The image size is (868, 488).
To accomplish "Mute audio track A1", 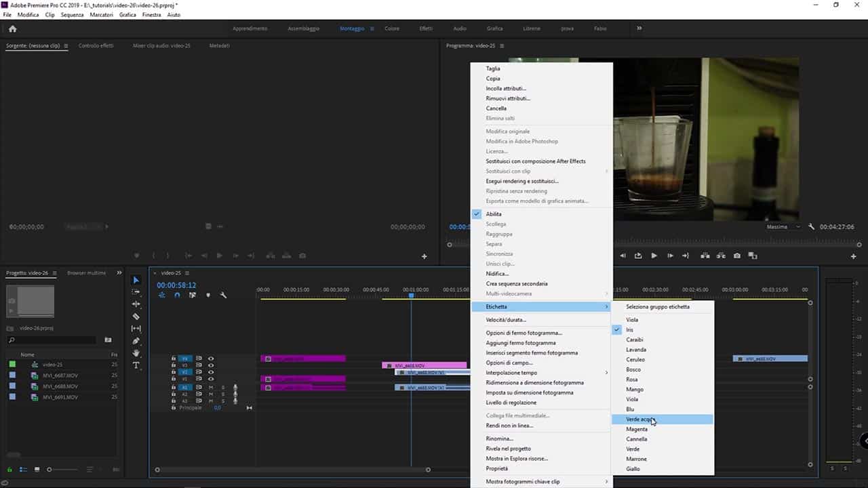I will [x=211, y=387].
